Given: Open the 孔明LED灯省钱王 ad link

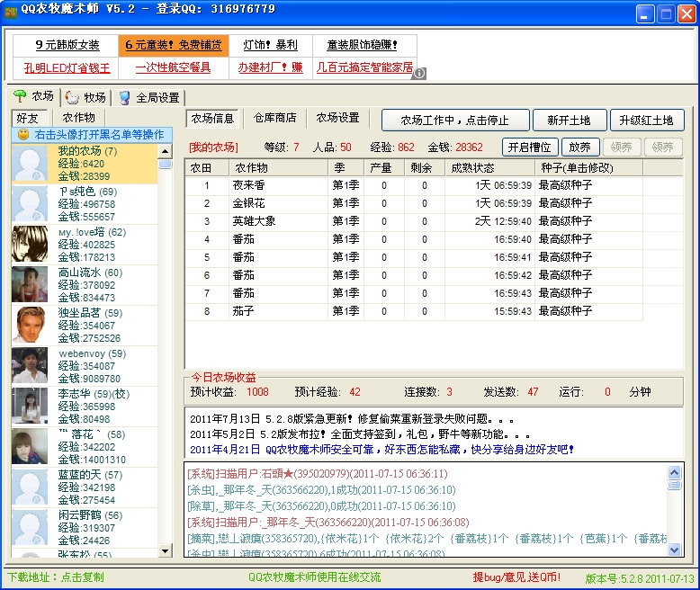Looking at the screenshot, I should [67, 67].
